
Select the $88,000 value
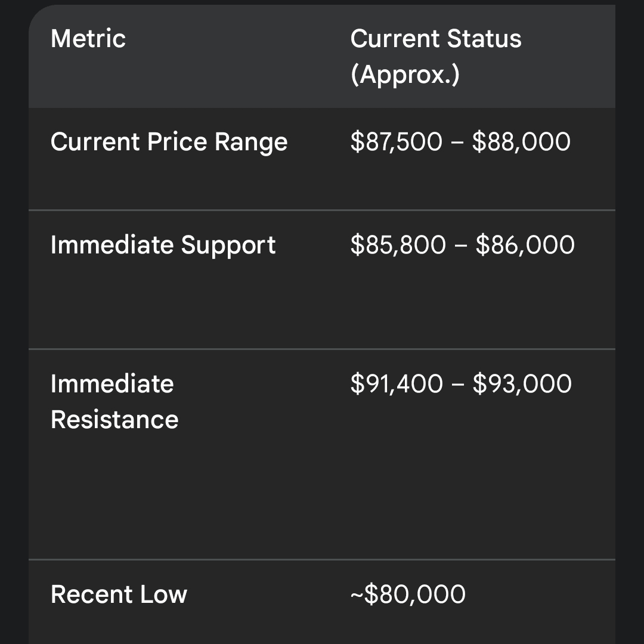point(521,143)
